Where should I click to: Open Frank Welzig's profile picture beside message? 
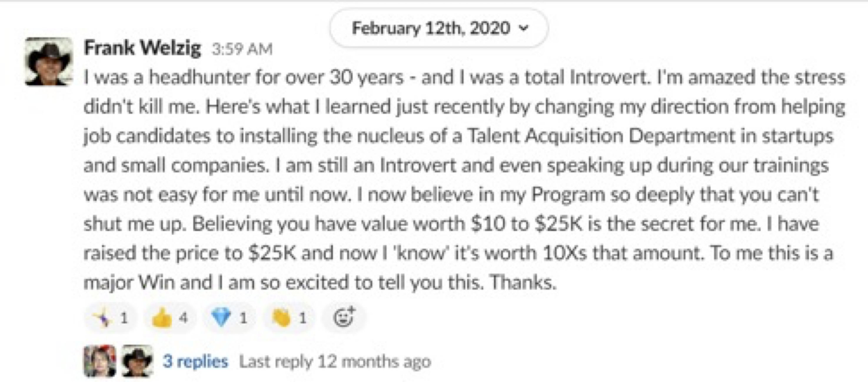coord(49,61)
